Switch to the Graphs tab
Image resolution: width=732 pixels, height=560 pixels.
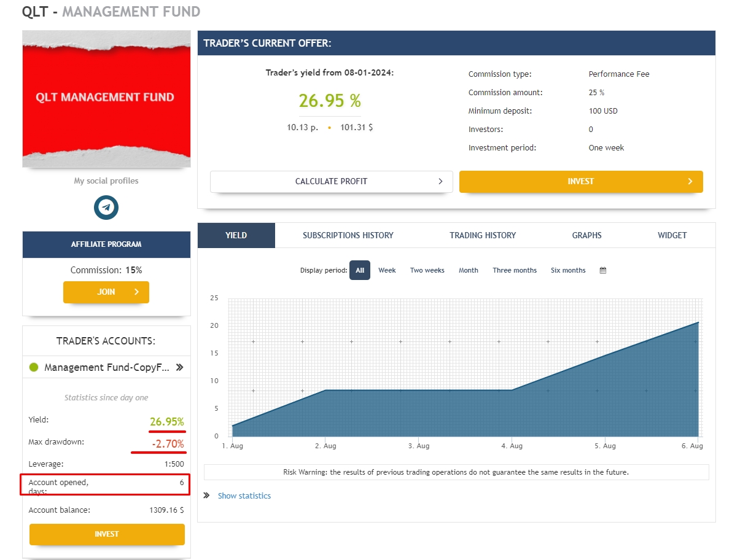(586, 235)
